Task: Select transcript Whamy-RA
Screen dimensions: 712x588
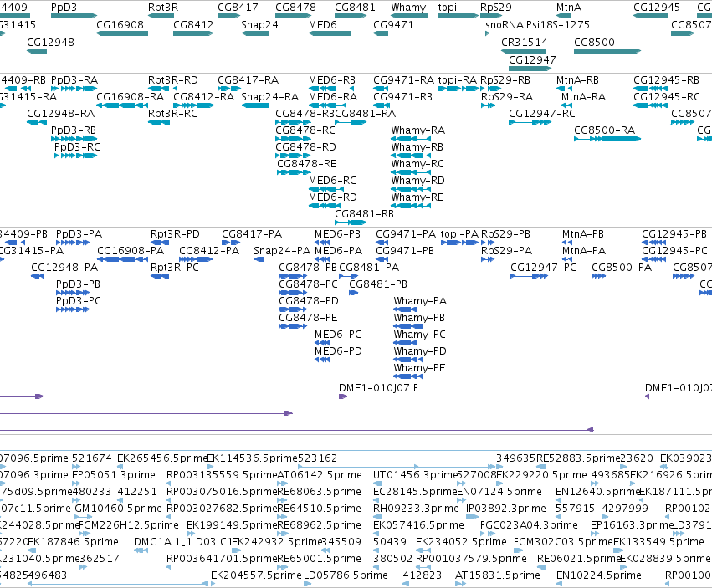Action: 411,139
